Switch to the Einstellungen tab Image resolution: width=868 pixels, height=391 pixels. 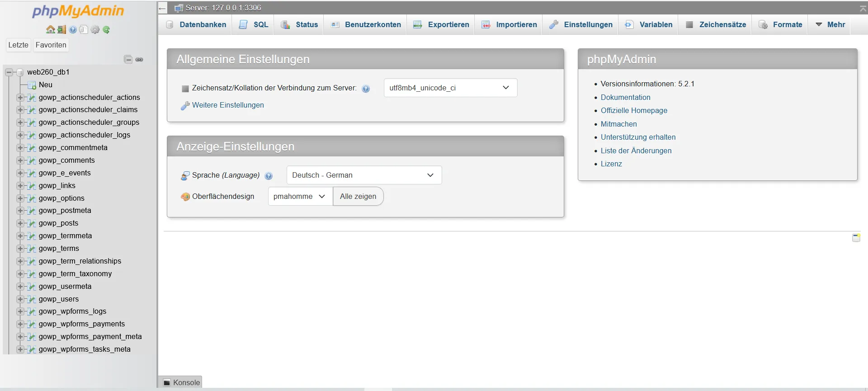click(581, 25)
